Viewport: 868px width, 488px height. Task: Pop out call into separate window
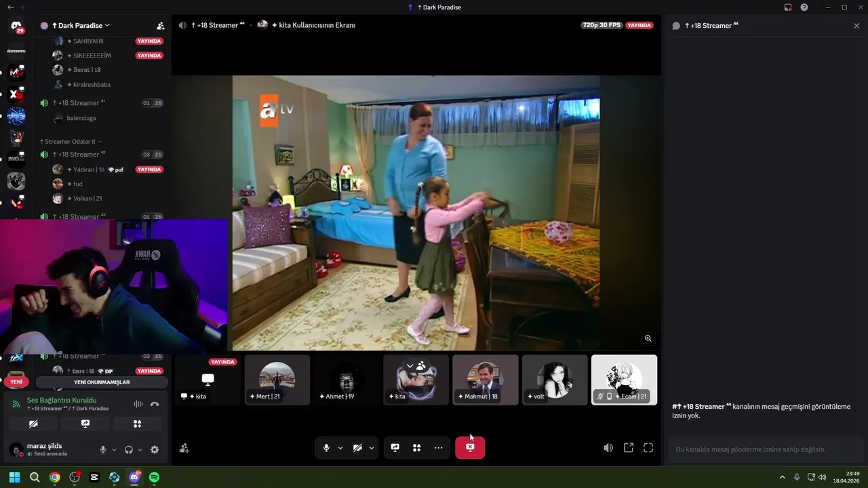tap(629, 448)
